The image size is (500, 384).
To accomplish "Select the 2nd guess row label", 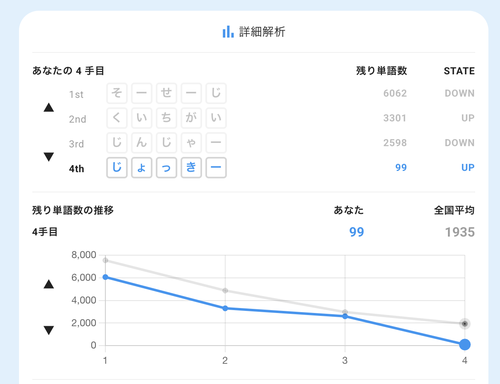I will 77,119.
